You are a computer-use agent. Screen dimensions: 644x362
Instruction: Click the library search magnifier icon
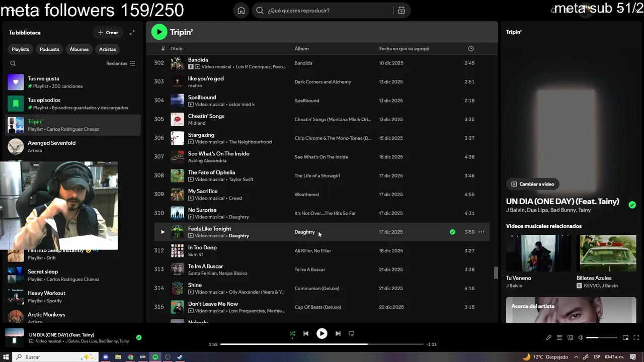[x=13, y=63]
